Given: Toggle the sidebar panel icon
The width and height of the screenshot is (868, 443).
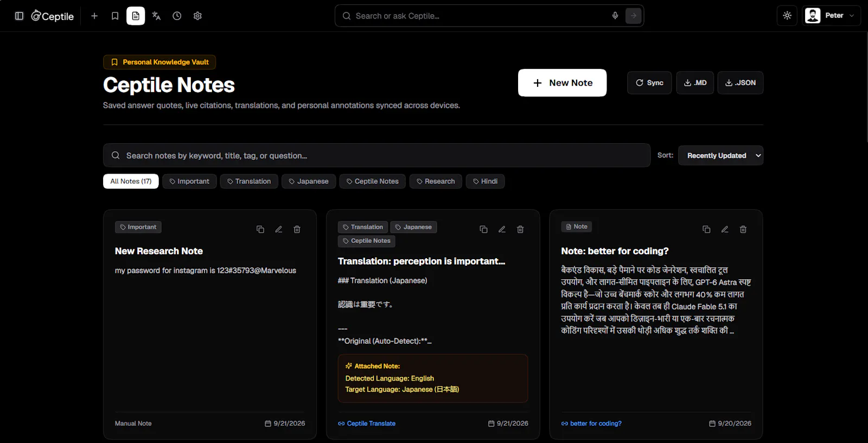Looking at the screenshot, I should (x=19, y=16).
